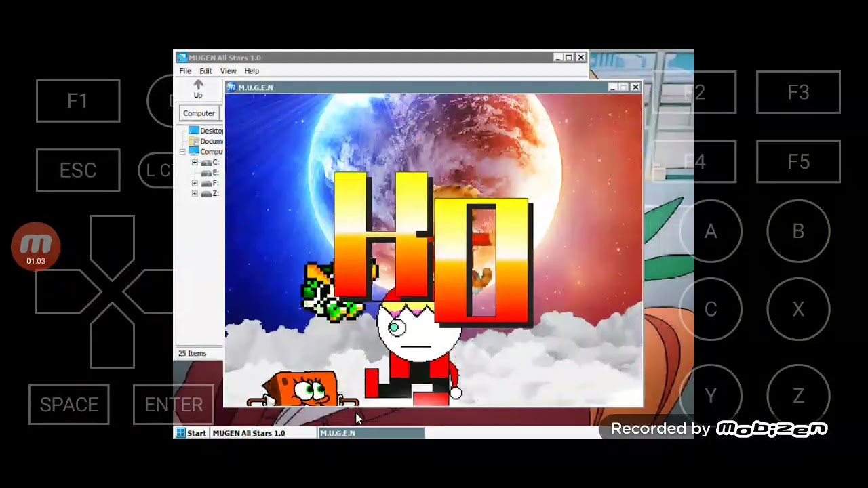The width and height of the screenshot is (868, 488).
Task: Close the M.U.G.E.N game window
Action: tap(635, 87)
